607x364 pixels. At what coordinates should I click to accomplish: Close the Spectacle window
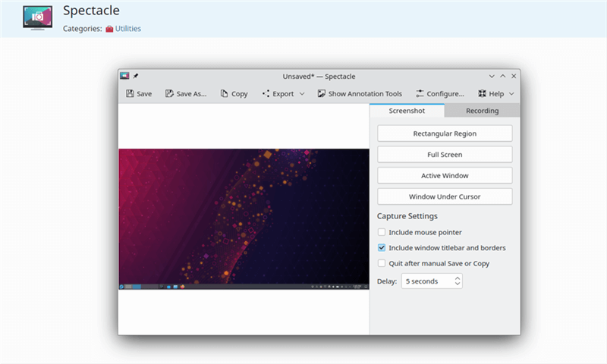click(514, 76)
